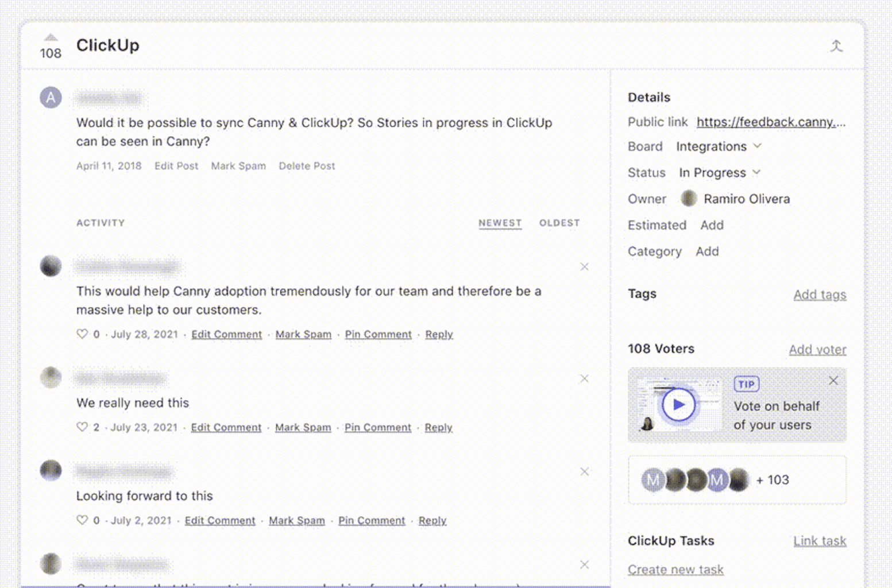Viewport: 892px width, 588px height.
Task: Edit the July 2, 2021 comment
Action: click(x=219, y=520)
